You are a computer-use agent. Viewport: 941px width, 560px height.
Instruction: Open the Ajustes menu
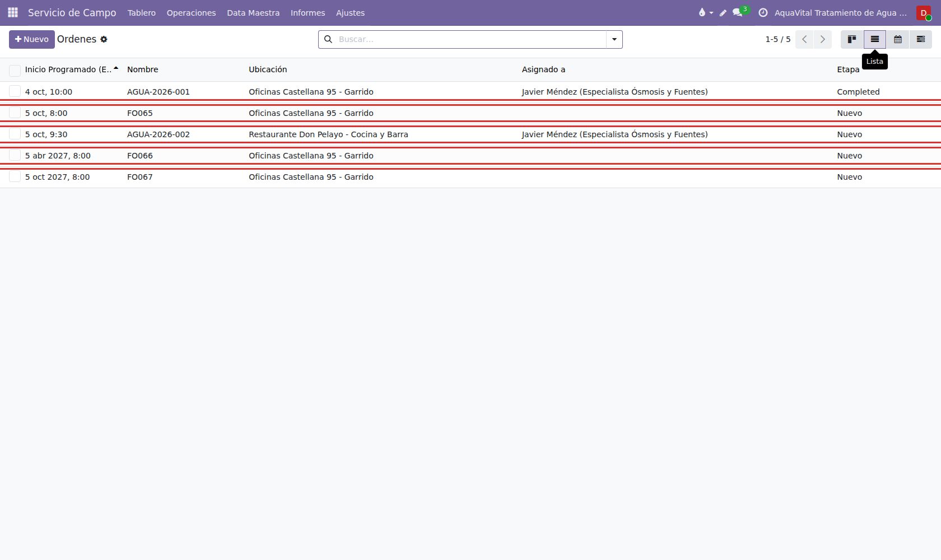(350, 13)
